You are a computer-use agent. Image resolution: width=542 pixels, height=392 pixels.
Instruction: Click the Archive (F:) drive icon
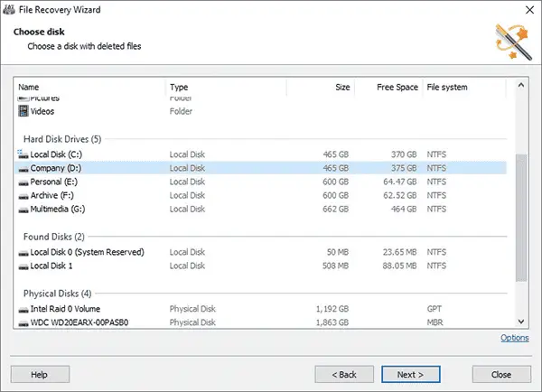(23, 196)
